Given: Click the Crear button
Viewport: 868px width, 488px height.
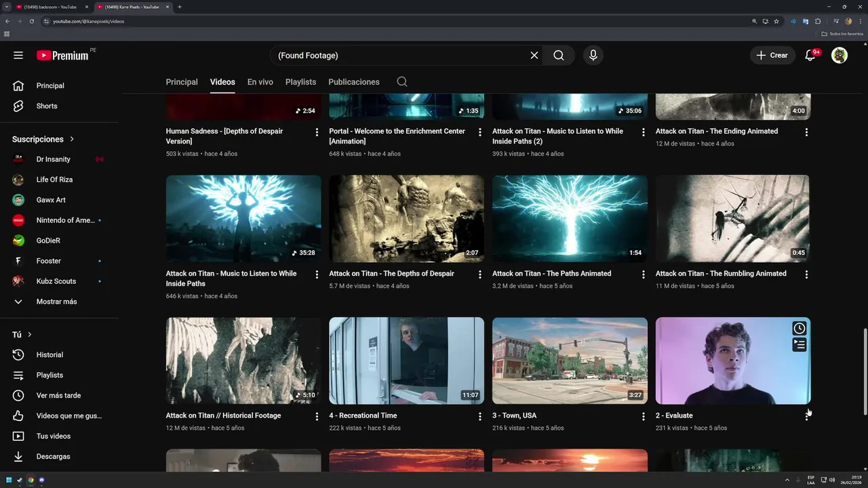Looking at the screenshot, I should click(x=772, y=56).
